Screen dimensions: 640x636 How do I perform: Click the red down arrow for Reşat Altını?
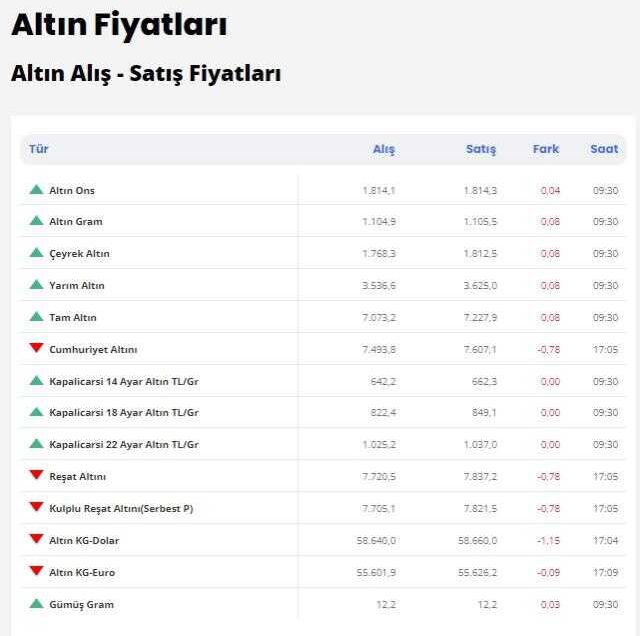click(x=36, y=474)
